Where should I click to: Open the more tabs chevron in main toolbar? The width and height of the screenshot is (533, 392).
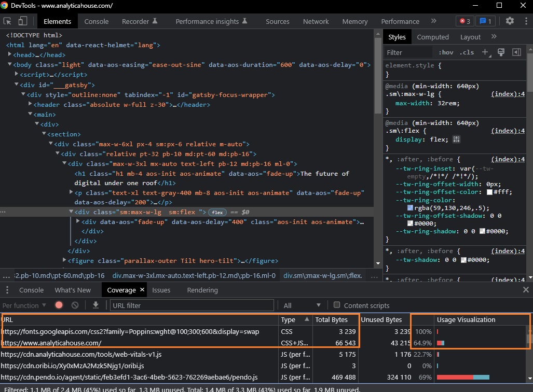433,21
